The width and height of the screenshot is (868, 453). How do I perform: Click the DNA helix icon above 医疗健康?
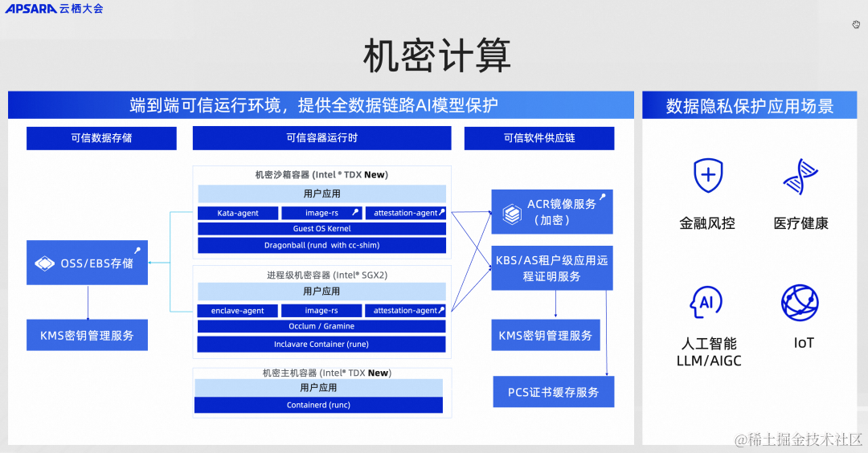(x=800, y=177)
